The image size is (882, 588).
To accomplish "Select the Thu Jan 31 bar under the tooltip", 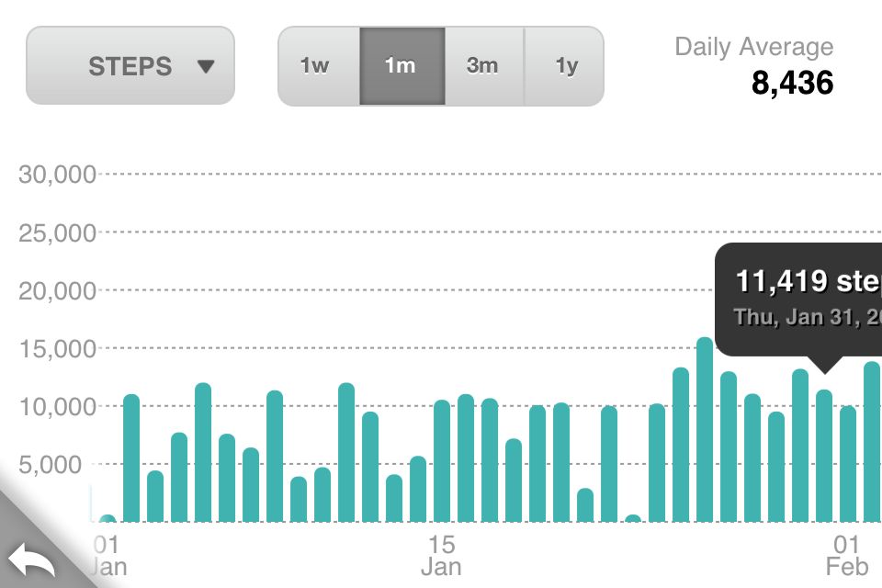I will (824, 456).
